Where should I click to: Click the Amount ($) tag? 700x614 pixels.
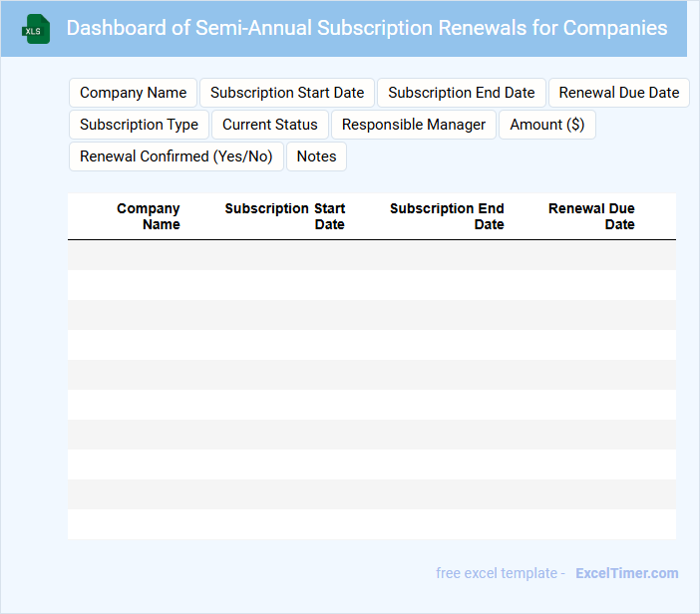[546, 125]
